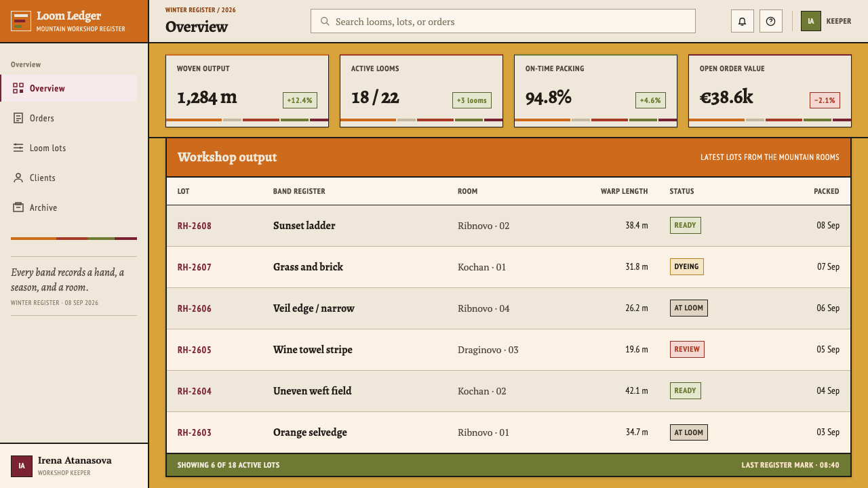Click the Warp Length column header
Image resolution: width=868 pixels, height=488 pixels.
tap(624, 191)
